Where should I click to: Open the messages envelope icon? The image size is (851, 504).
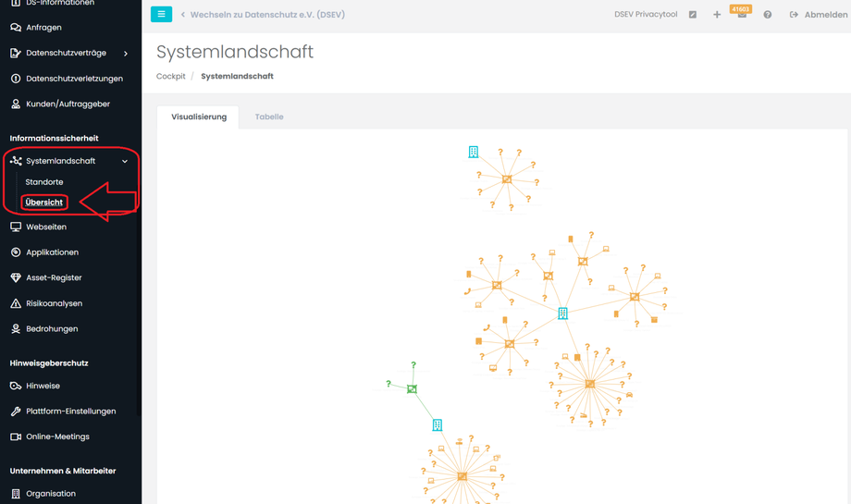pos(742,15)
